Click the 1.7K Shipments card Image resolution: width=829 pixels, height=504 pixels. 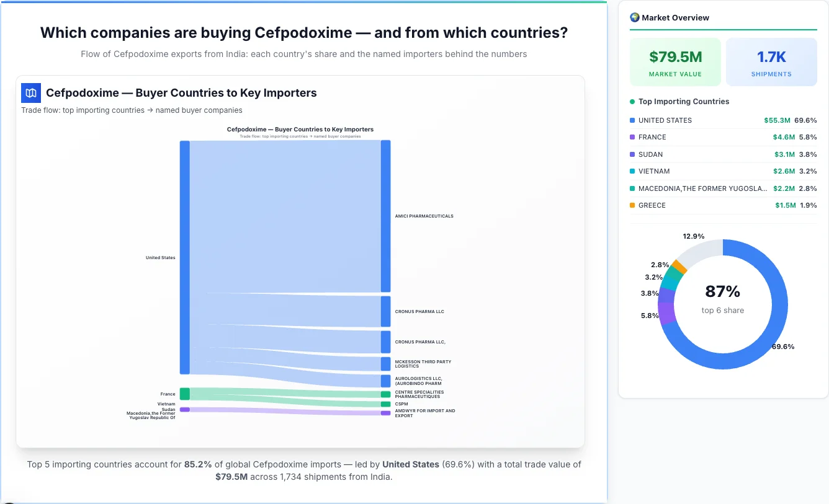[x=771, y=61]
